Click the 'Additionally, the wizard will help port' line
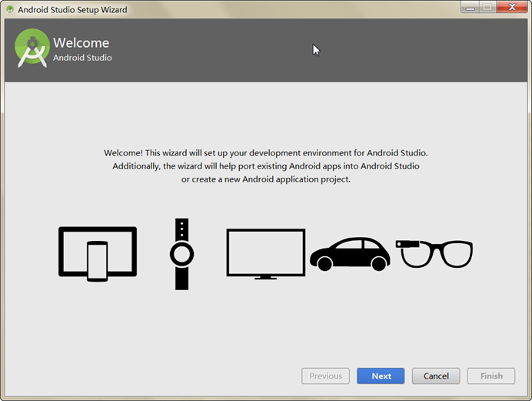Viewport: 532px width, 401px height. (265, 166)
